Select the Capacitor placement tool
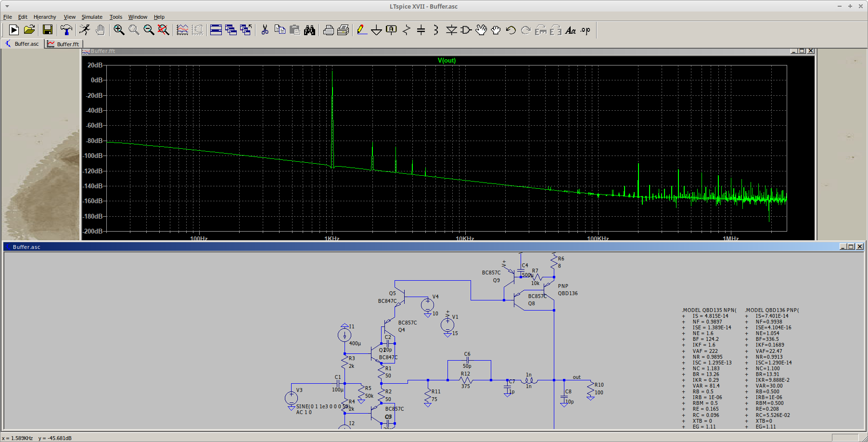 421,30
